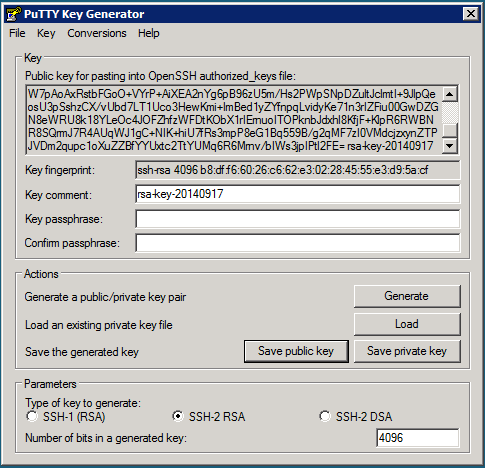485x468 pixels.
Task: Click the 'Key passphrase:' label
Action: (x=64, y=219)
